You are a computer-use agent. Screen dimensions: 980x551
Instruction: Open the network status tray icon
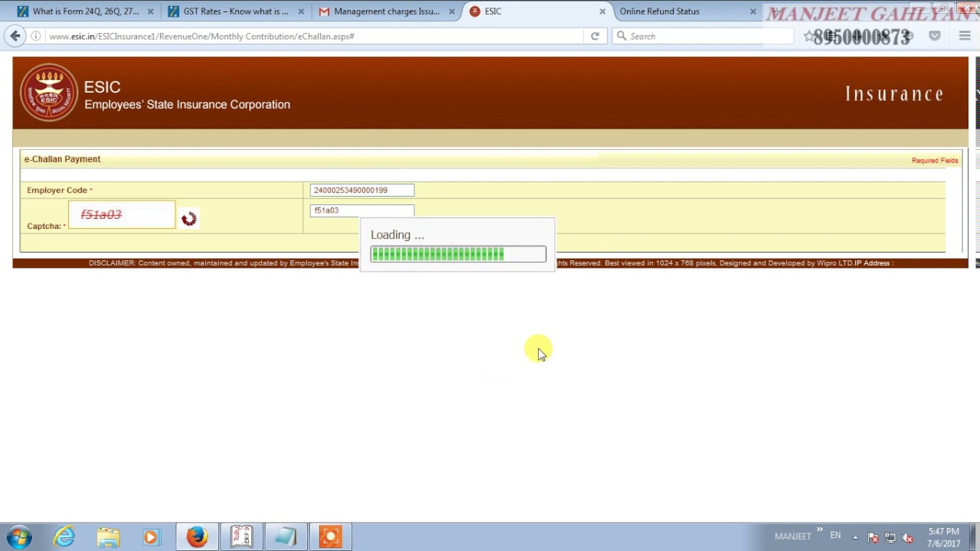click(890, 537)
